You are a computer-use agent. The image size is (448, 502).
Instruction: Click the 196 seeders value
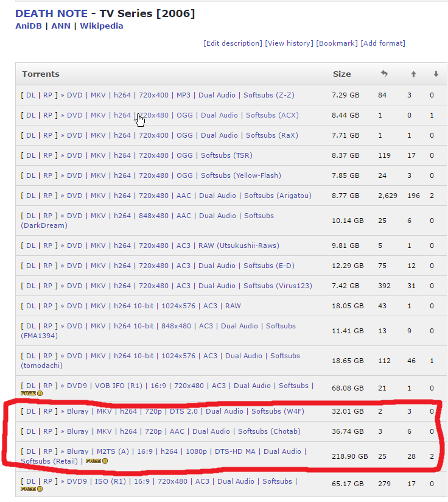click(413, 196)
